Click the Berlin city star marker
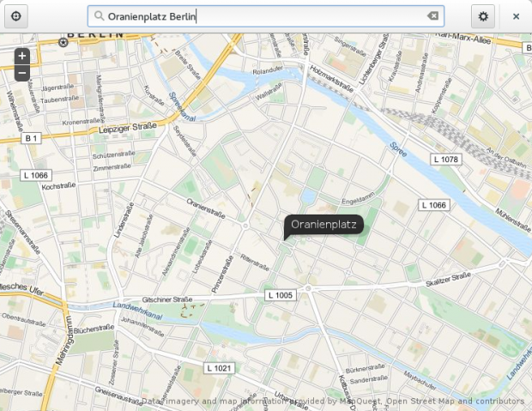The image size is (532, 411). tap(63, 41)
